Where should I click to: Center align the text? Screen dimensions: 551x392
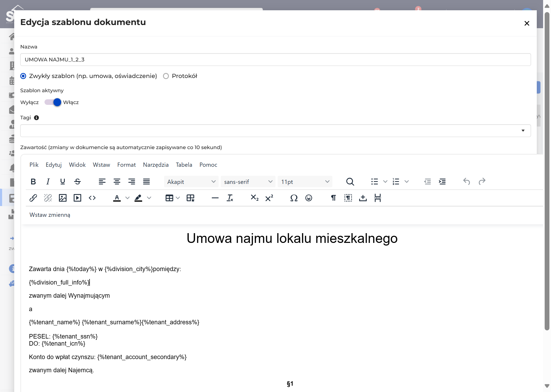point(117,182)
